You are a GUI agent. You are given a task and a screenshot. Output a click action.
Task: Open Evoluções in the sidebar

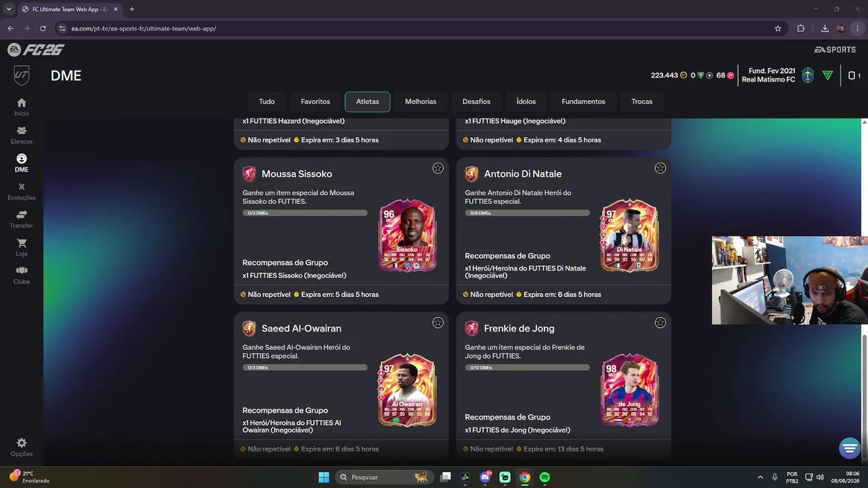click(22, 190)
